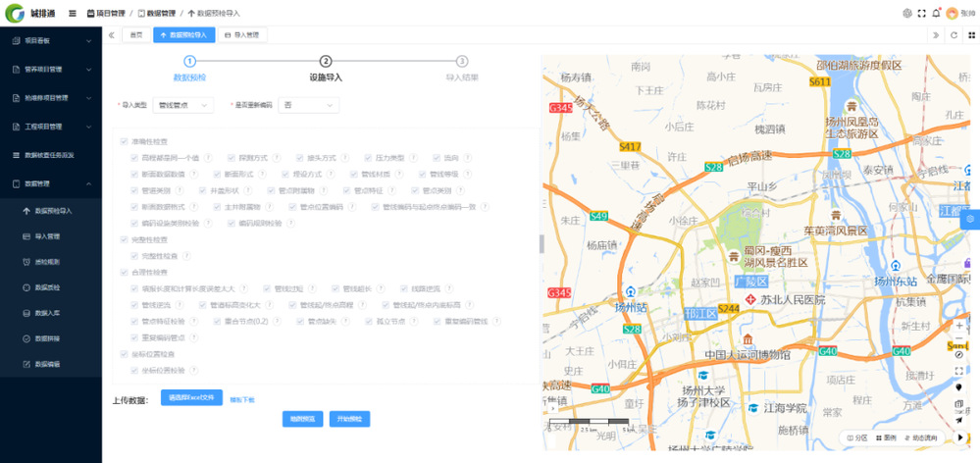Toggle the 完整性检查 group checkbox

point(123,239)
